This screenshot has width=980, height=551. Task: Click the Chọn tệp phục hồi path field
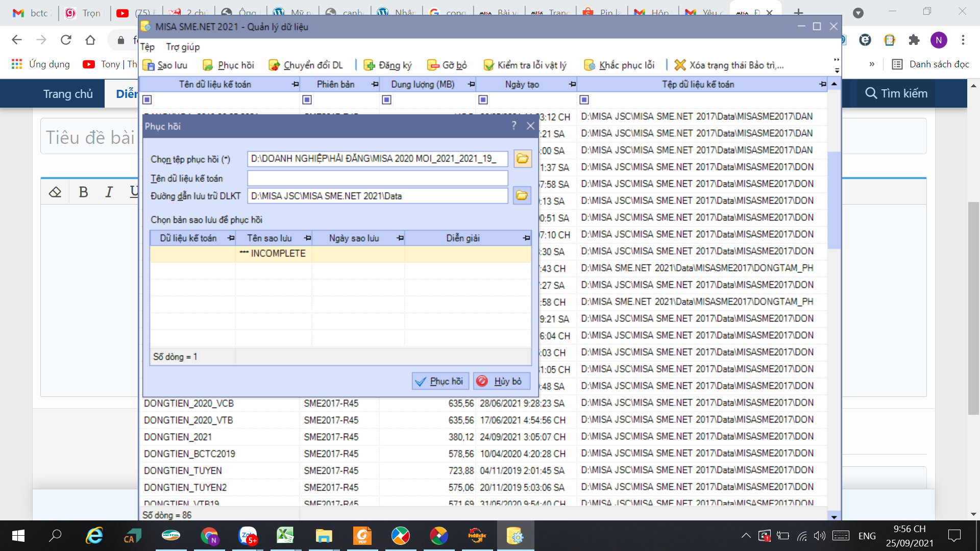click(x=377, y=159)
